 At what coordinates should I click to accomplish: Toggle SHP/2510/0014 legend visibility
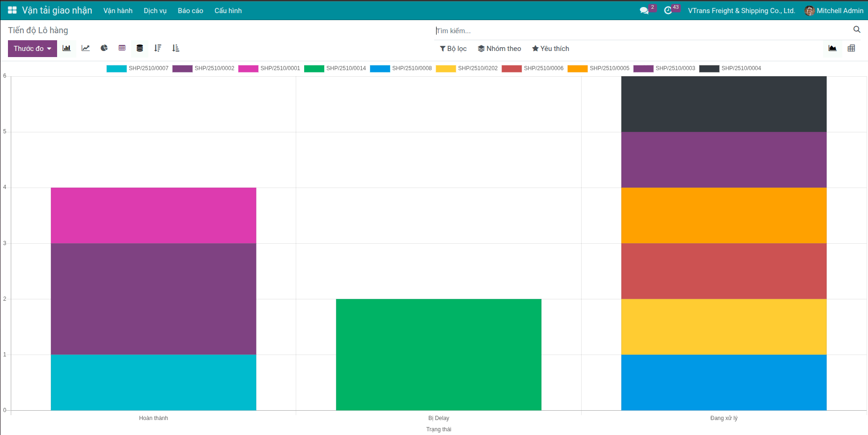[x=335, y=68]
